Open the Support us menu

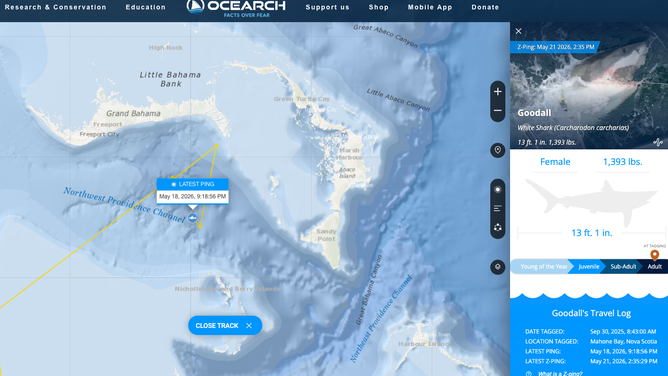tap(327, 7)
